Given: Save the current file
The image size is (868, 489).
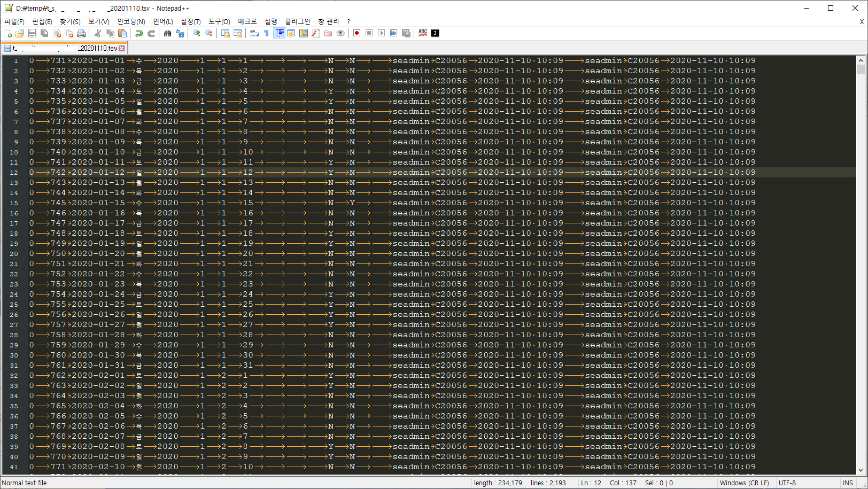Looking at the screenshot, I should coord(32,33).
